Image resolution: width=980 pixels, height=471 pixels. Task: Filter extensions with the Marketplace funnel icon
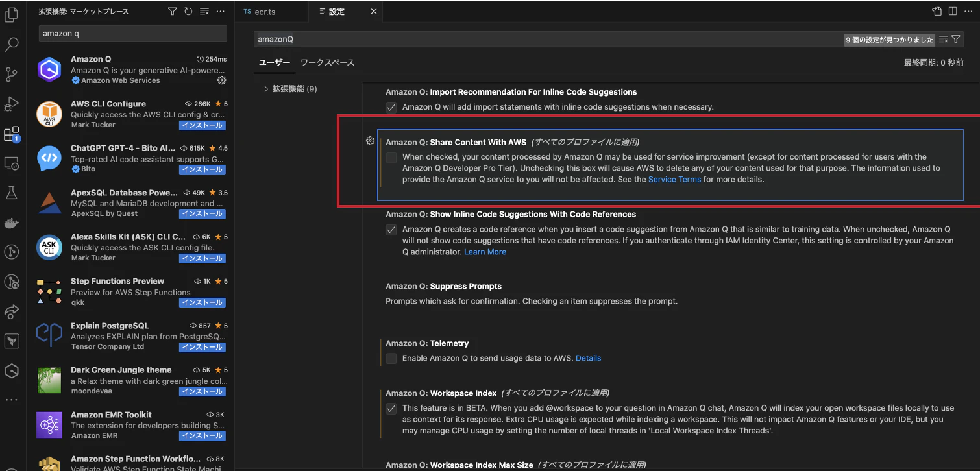[172, 11]
